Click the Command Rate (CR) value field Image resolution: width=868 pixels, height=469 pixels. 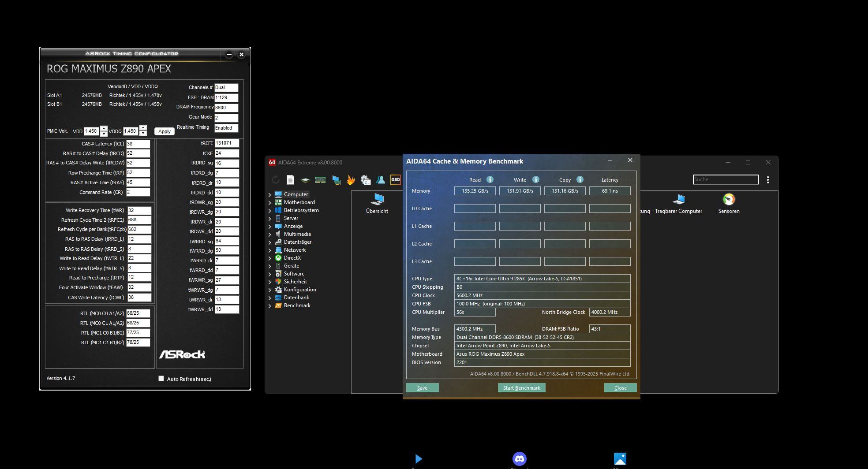point(138,192)
